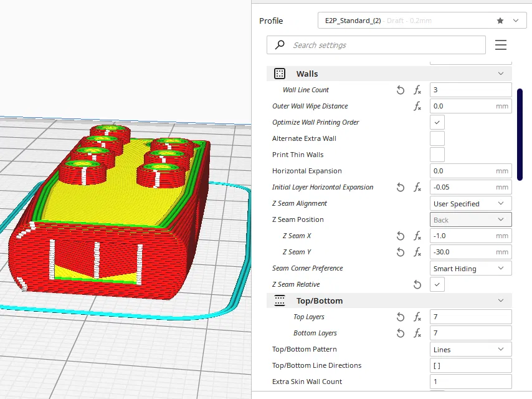
Task: Click the Top/Bottom category icon
Action: pos(280,300)
